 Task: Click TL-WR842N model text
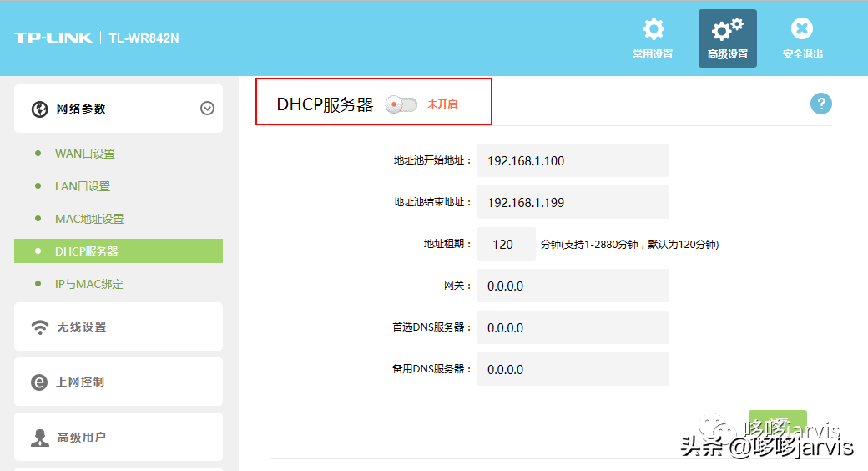(144, 38)
